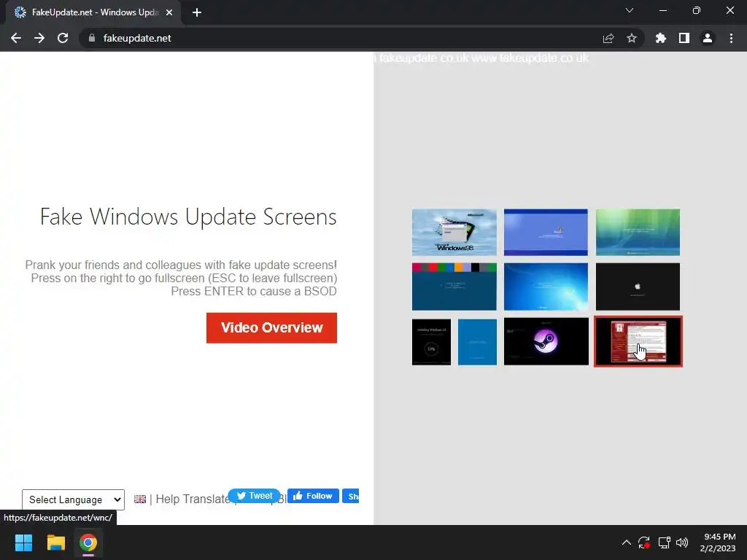747x560 pixels.
Task: Reload the fakeupdate.net page
Action: point(63,38)
